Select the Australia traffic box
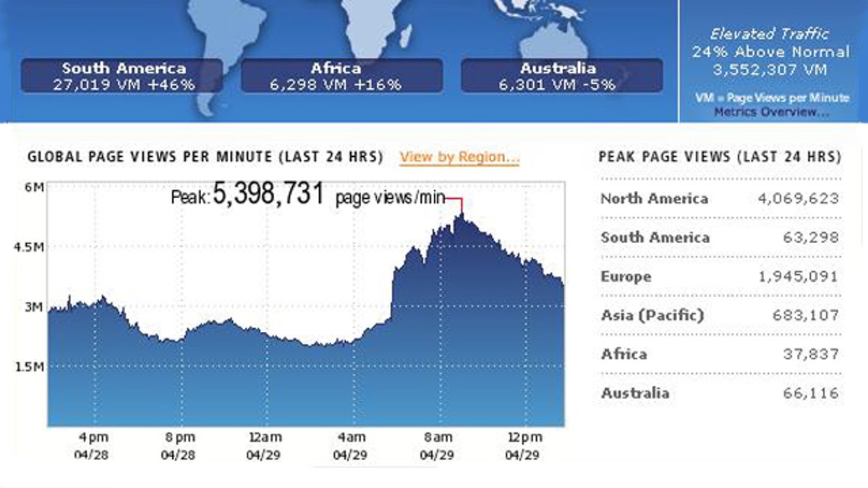Viewport: 868px width, 488px height. [561, 76]
